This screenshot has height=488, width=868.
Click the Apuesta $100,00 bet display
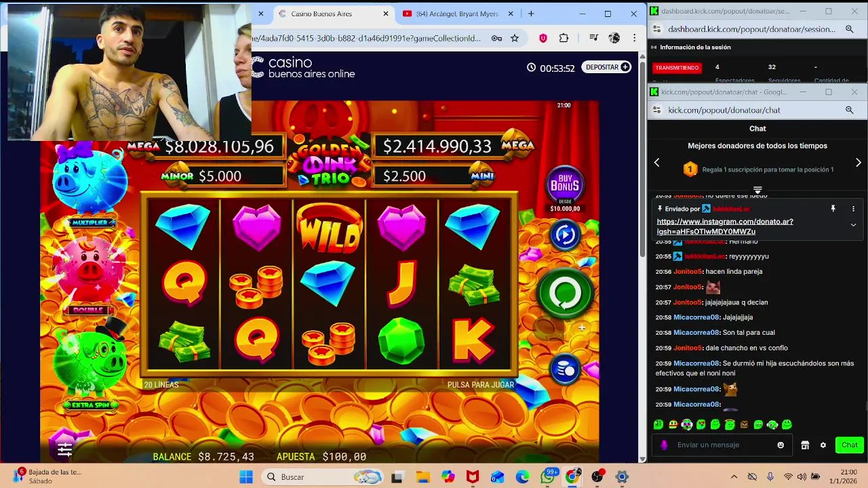[321, 457]
